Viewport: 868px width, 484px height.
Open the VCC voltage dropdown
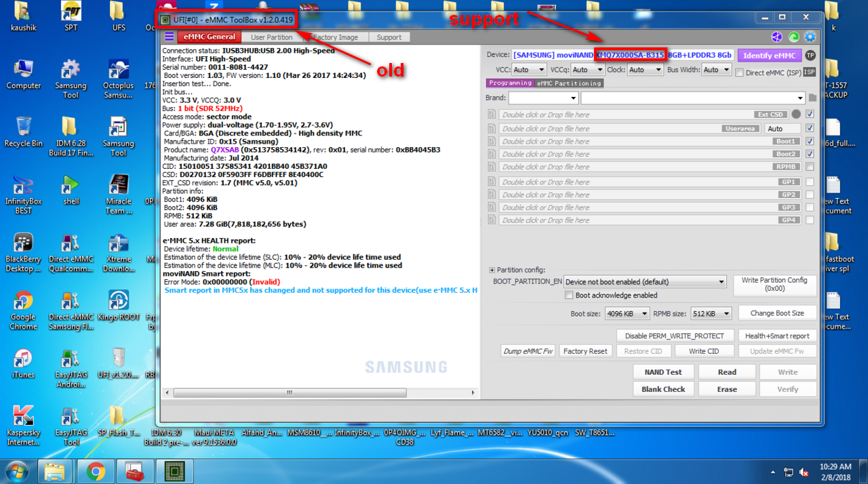point(530,70)
